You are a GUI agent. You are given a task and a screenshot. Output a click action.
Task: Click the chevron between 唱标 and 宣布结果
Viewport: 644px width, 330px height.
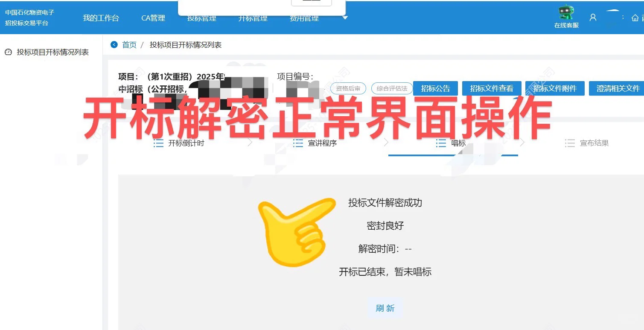click(x=522, y=143)
